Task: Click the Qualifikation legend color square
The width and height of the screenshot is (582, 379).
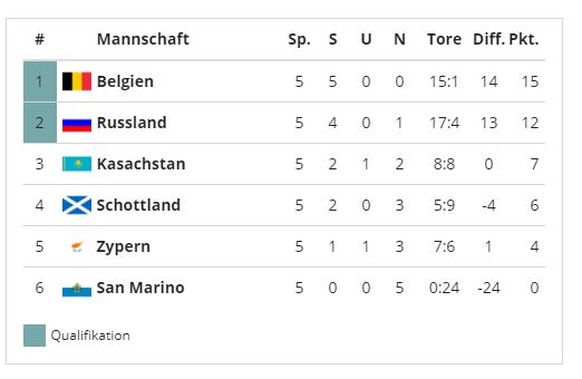Action: tap(35, 336)
